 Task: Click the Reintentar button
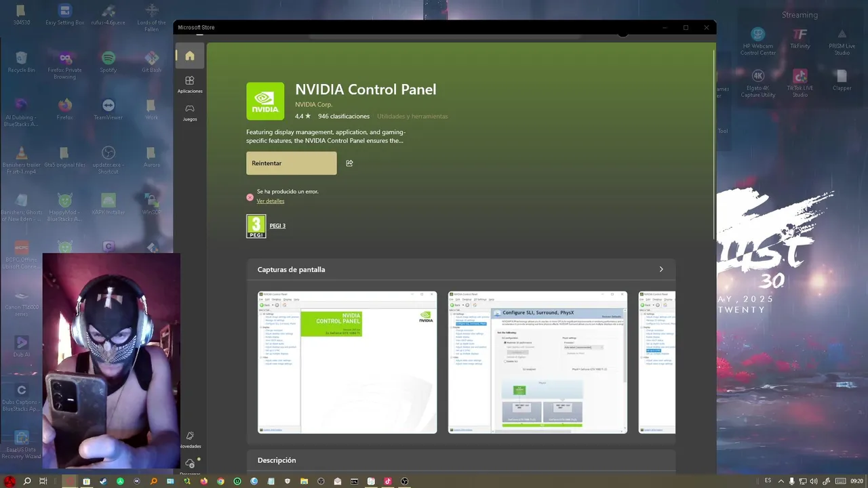click(x=292, y=163)
